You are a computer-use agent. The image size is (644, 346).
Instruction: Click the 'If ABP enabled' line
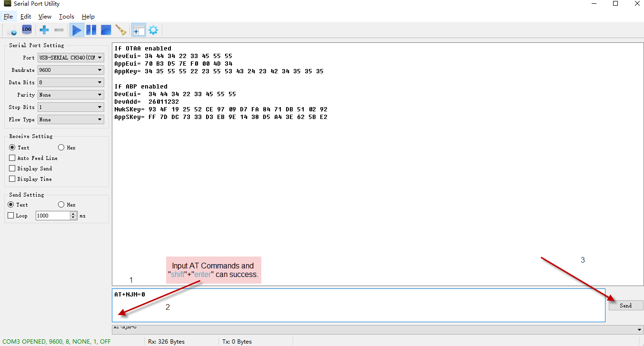(141, 87)
